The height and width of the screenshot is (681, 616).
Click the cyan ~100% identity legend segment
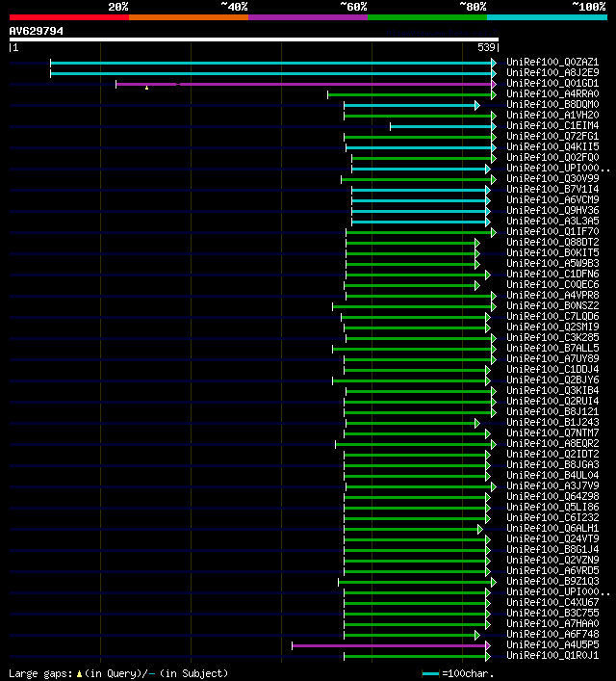point(547,17)
